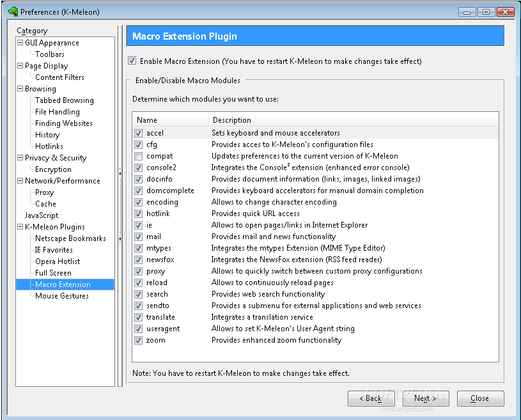521x420 pixels.
Task: Uncheck the console2 module checkbox
Action: click(139, 167)
